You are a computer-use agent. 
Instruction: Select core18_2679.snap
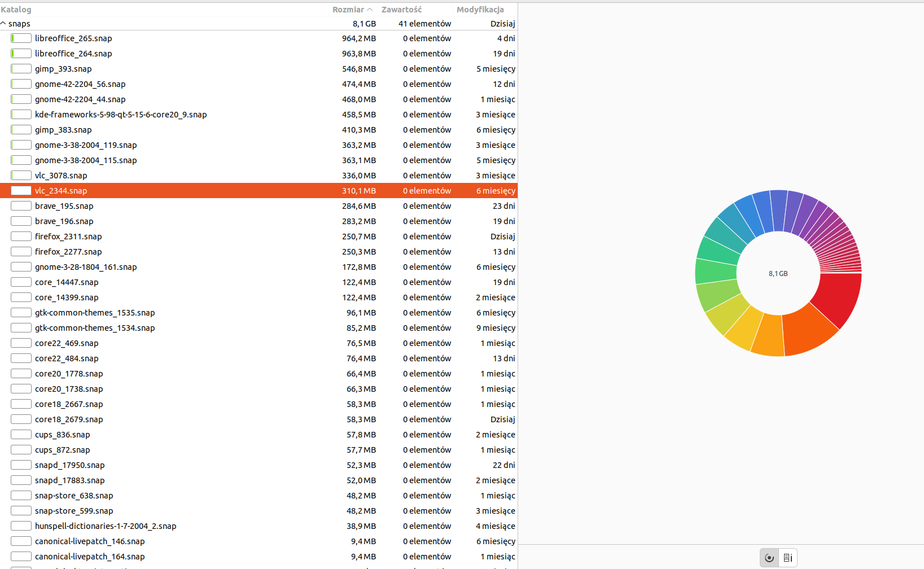(259, 419)
